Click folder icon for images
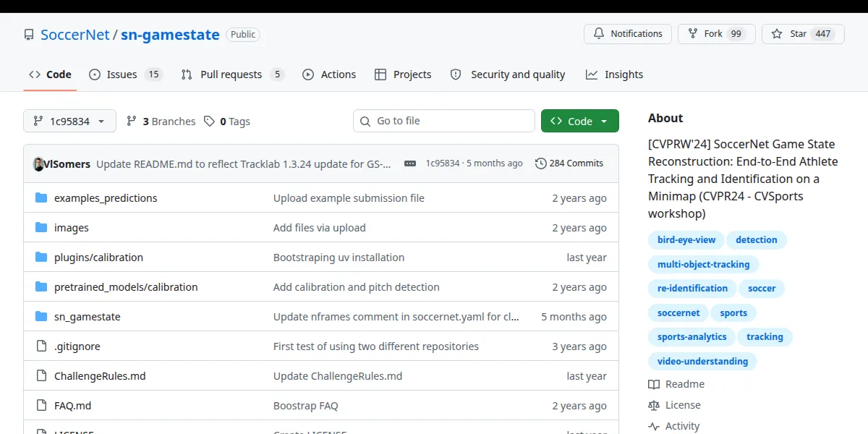 click(41, 228)
